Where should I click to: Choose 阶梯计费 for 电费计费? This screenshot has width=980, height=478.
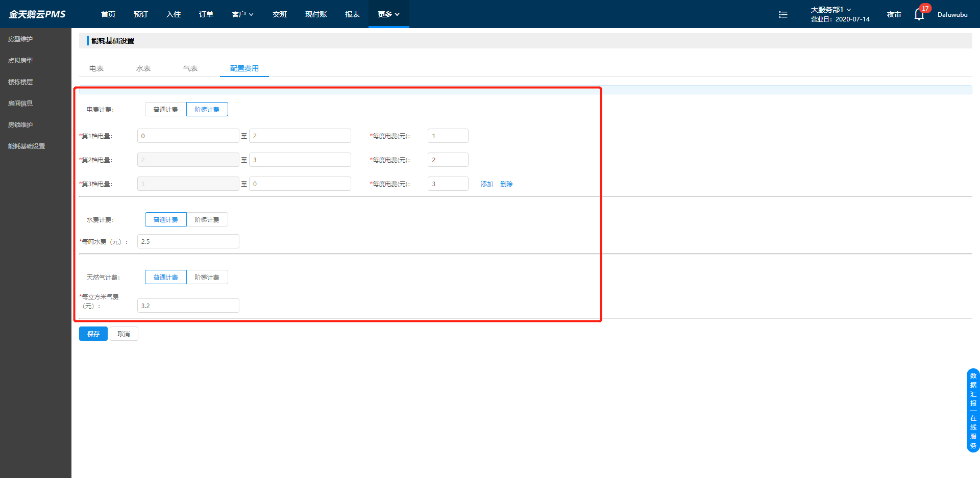[x=207, y=109]
